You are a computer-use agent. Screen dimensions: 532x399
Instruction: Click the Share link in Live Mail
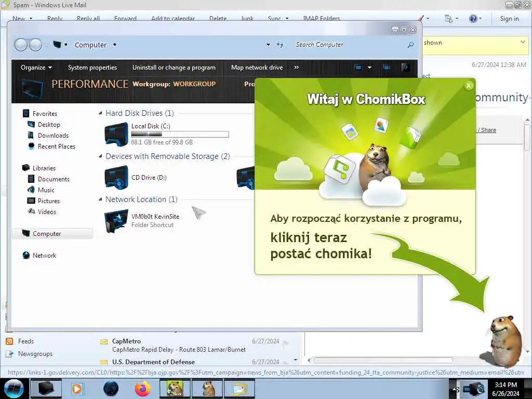[488, 130]
